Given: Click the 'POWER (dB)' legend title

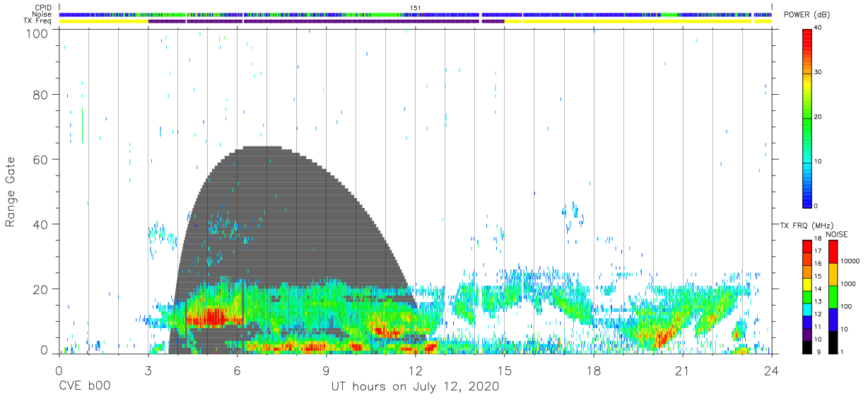Looking at the screenshot, I should click(x=808, y=14).
